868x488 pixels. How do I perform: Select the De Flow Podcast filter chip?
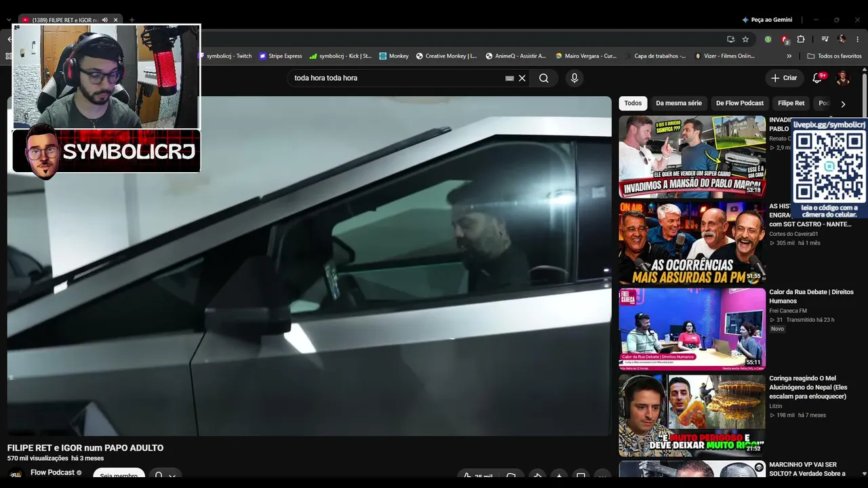(x=740, y=103)
